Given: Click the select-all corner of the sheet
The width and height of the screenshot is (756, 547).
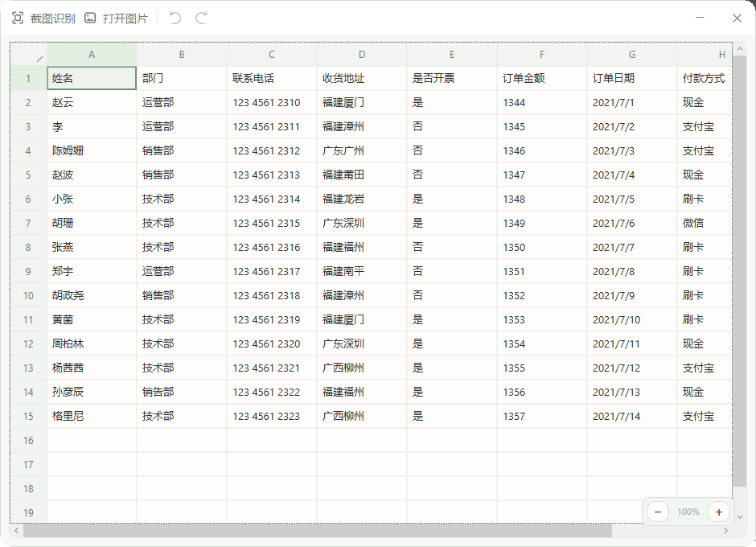Looking at the screenshot, I should [29, 55].
